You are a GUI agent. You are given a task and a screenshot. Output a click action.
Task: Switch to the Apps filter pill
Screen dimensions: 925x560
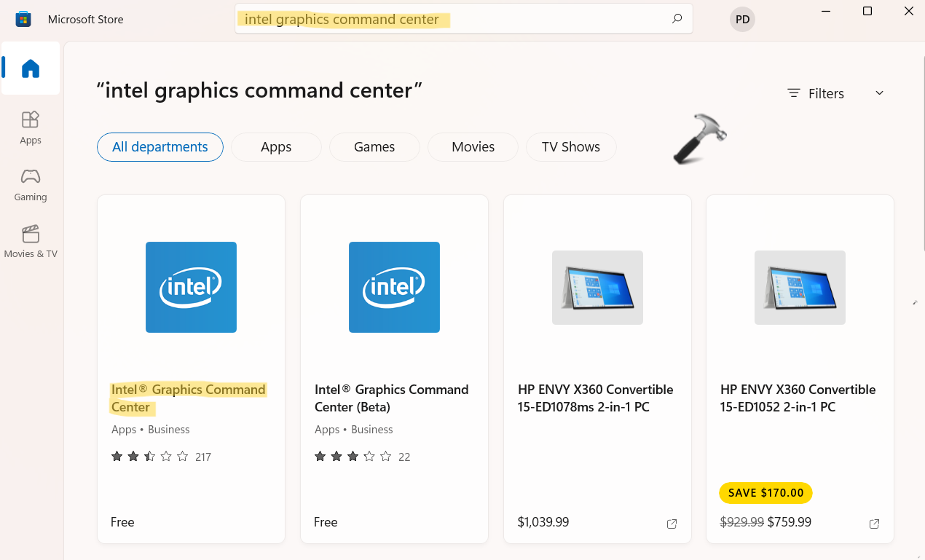point(276,147)
